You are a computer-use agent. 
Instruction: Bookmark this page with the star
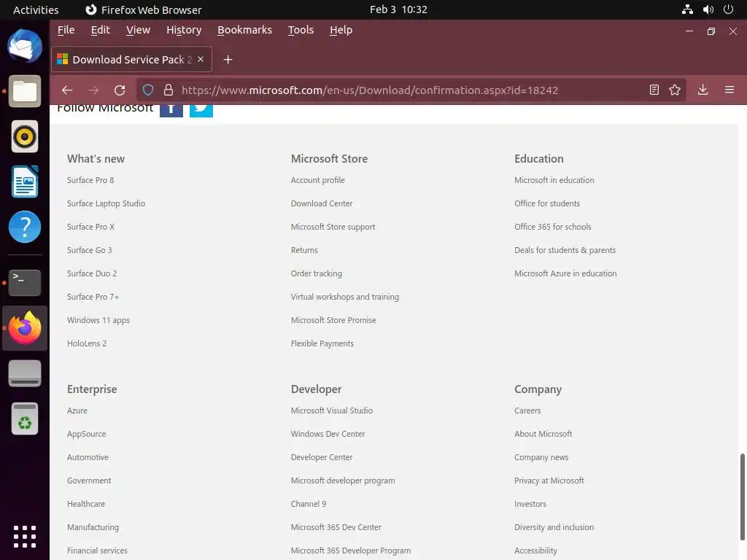pyautogui.click(x=675, y=90)
